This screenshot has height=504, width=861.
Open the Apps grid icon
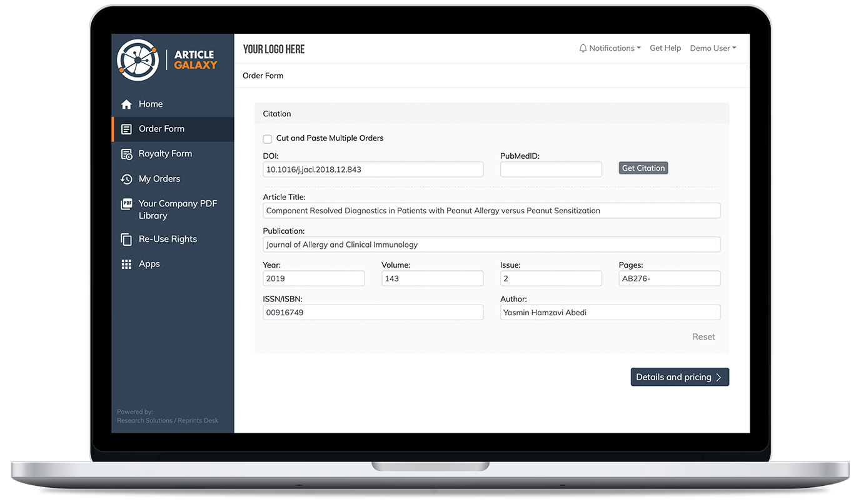coord(126,265)
